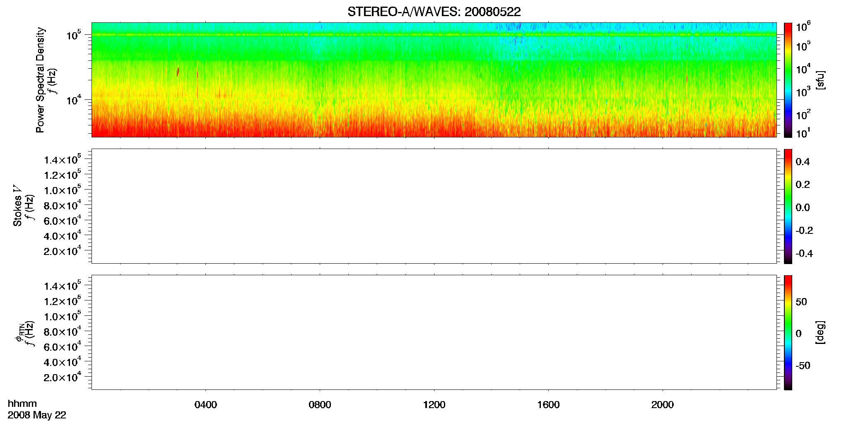Click the "0" label on degrees color bar
This screenshot has width=868, height=447.
pyautogui.click(x=798, y=334)
